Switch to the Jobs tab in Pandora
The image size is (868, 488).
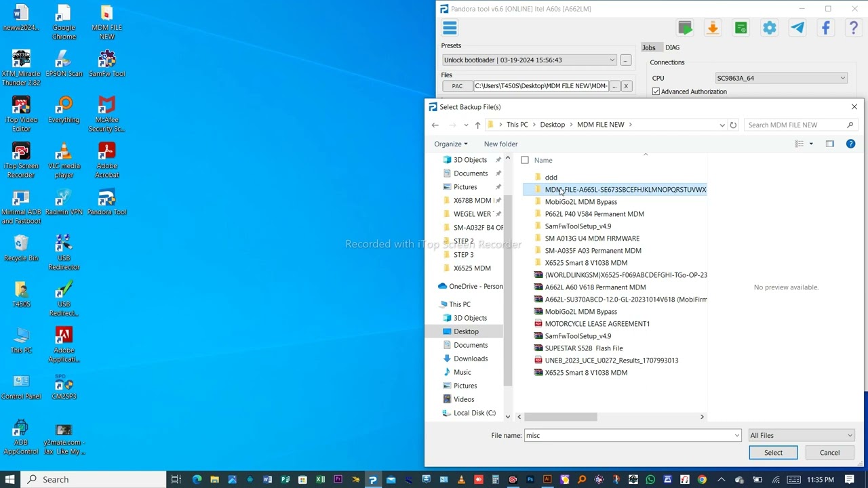point(649,47)
